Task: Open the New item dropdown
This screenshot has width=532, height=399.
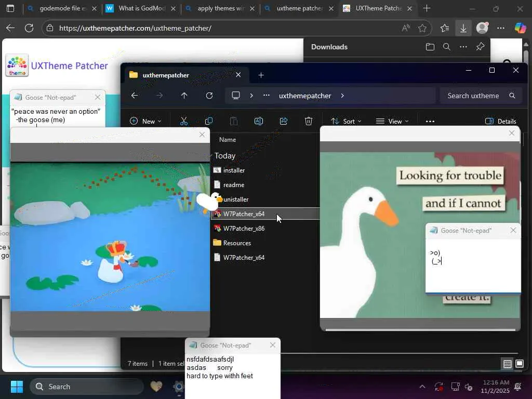Action: [145, 121]
